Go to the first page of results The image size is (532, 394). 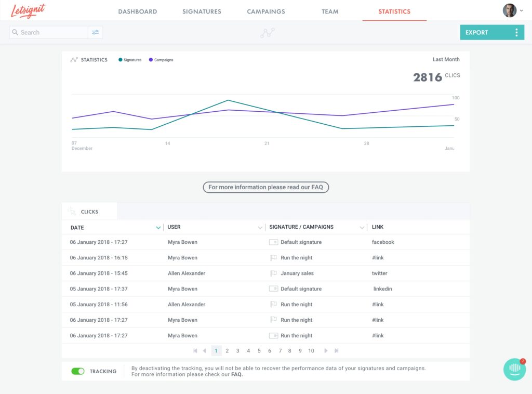tap(195, 351)
